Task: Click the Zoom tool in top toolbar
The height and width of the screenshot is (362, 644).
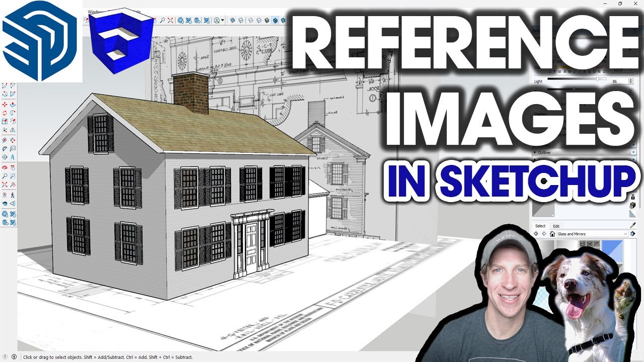Action: pos(163,20)
